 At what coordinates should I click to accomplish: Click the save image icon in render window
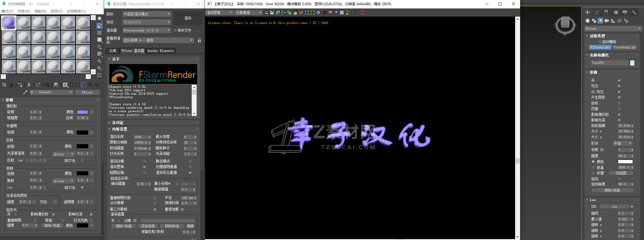coord(272,13)
